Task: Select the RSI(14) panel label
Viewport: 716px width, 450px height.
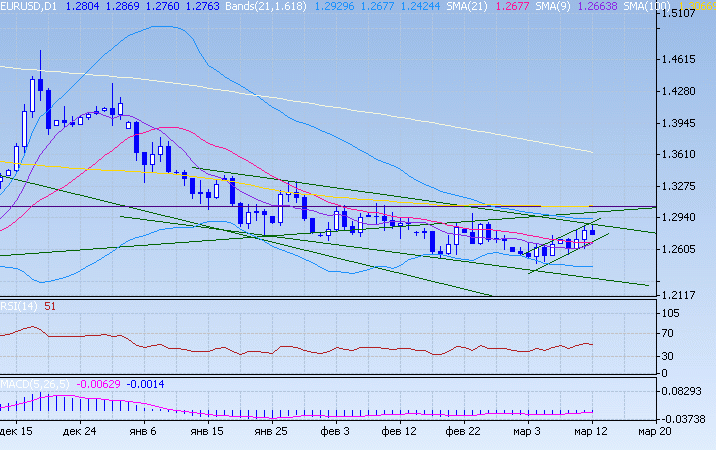Action: point(19,306)
